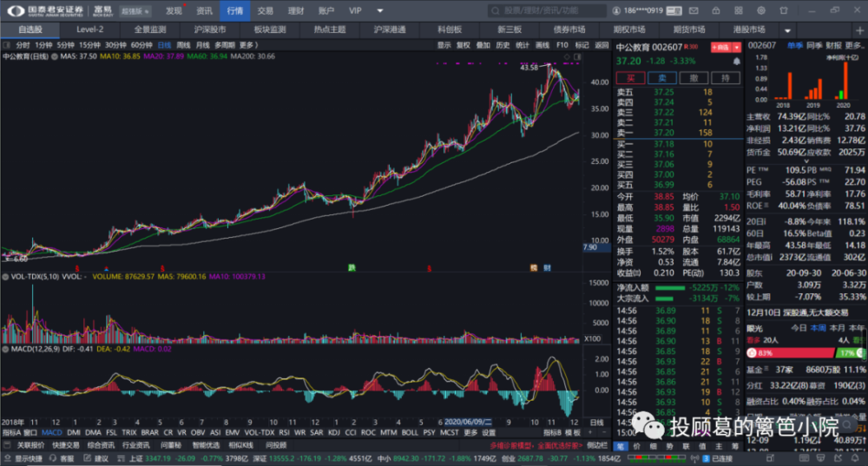The width and height of the screenshot is (868, 466).
Task: Open the mail envelope icon in title bar
Action: pos(694,10)
